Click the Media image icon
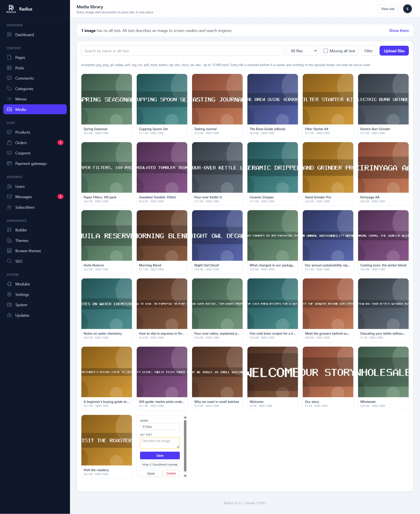This screenshot has width=420, height=514. 9,109
